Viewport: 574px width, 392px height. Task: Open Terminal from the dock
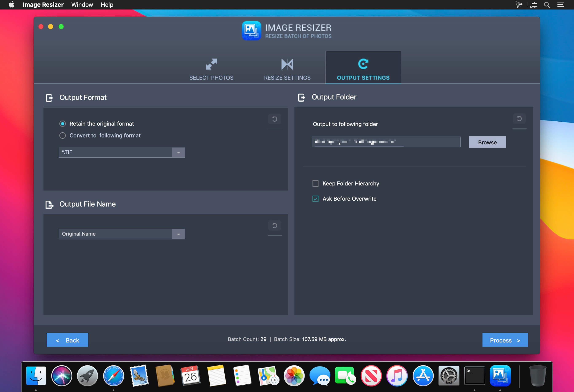[474, 376]
